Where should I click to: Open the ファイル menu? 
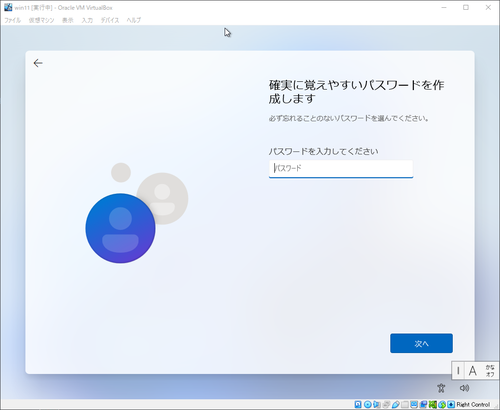click(12, 20)
